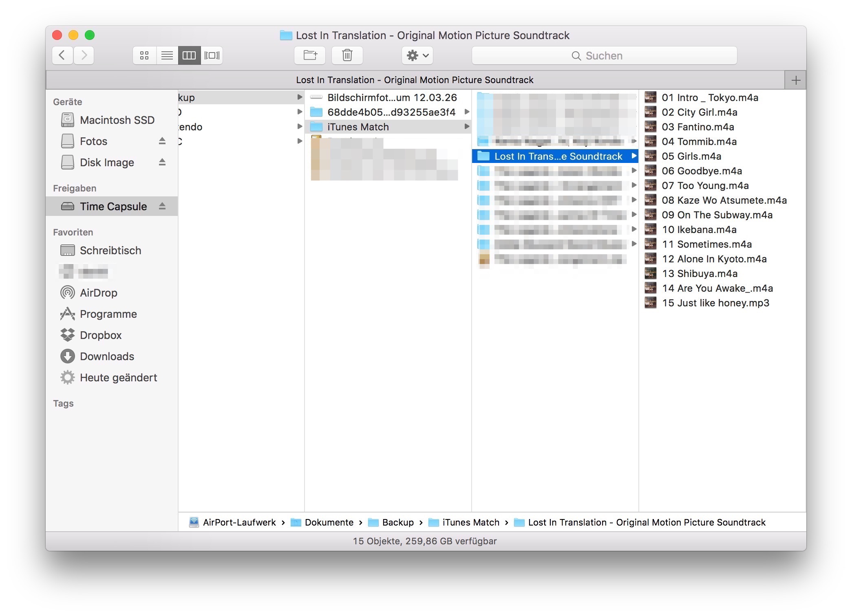
Task: Click Backup in the path bar
Action: (x=397, y=522)
